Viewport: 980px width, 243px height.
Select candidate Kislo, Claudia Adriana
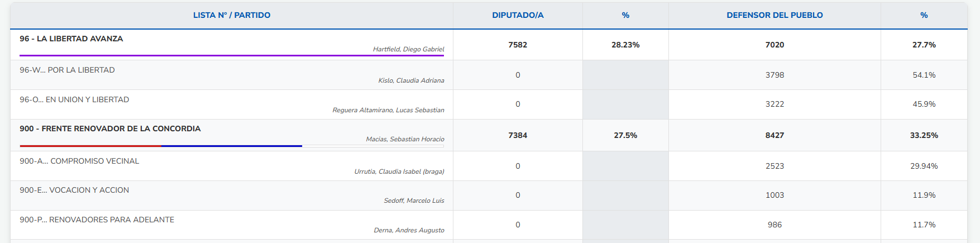[x=411, y=80]
